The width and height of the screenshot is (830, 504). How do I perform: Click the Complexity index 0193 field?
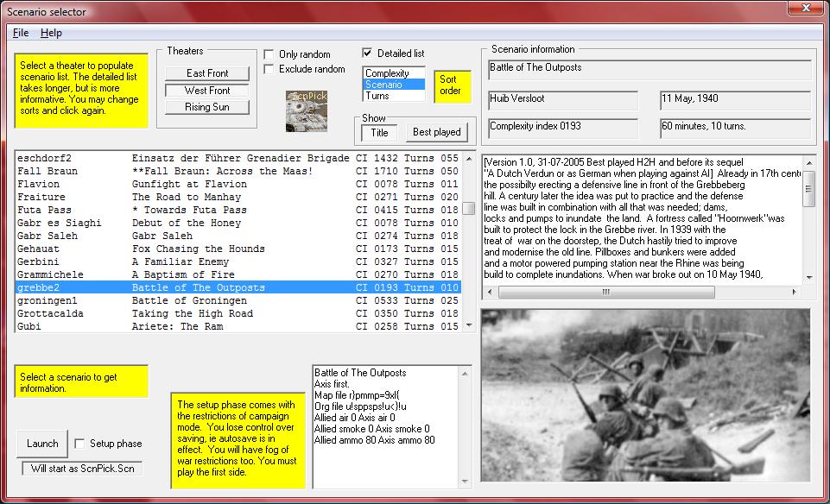pos(563,129)
